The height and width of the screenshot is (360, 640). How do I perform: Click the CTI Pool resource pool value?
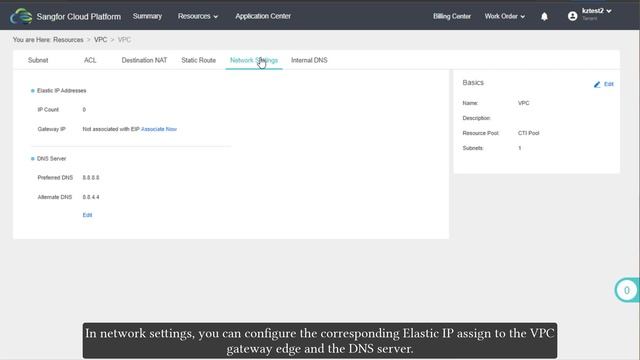pyautogui.click(x=529, y=133)
